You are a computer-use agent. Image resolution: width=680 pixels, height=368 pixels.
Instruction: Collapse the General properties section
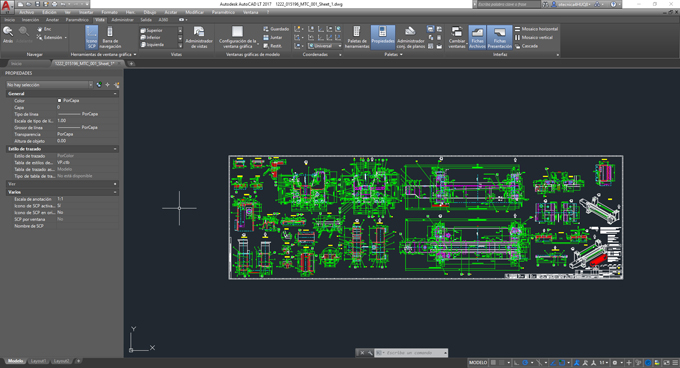click(x=115, y=94)
